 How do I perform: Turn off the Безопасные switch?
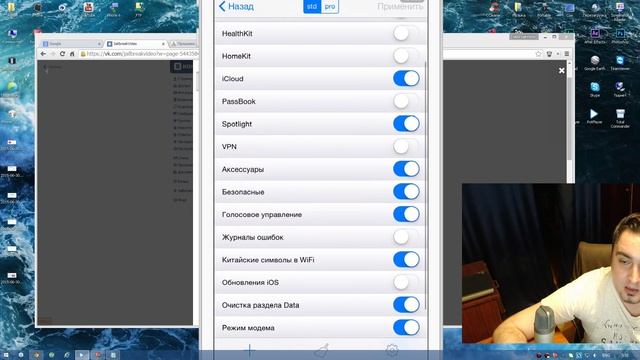[406, 191]
